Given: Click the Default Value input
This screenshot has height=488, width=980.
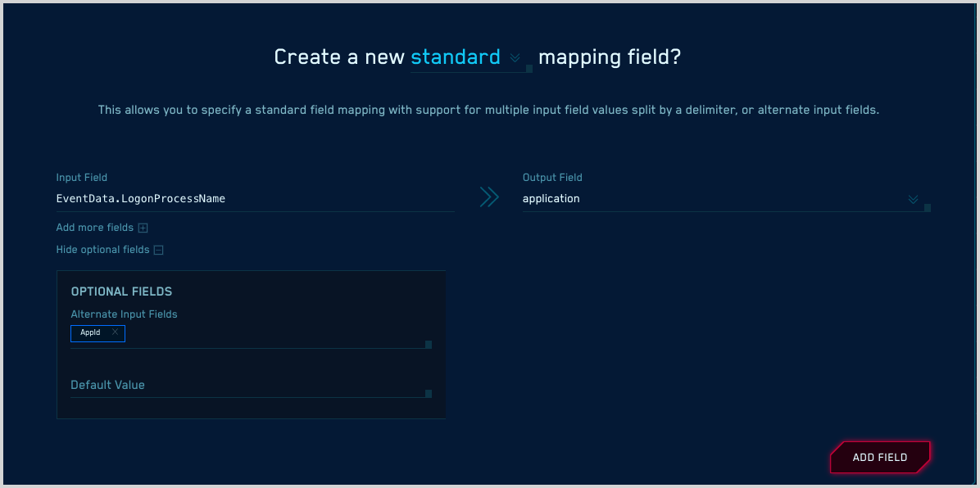Looking at the screenshot, I should click(246, 385).
